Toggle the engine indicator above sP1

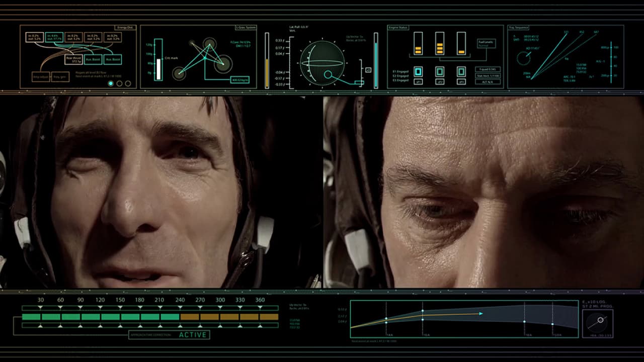(418, 71)
